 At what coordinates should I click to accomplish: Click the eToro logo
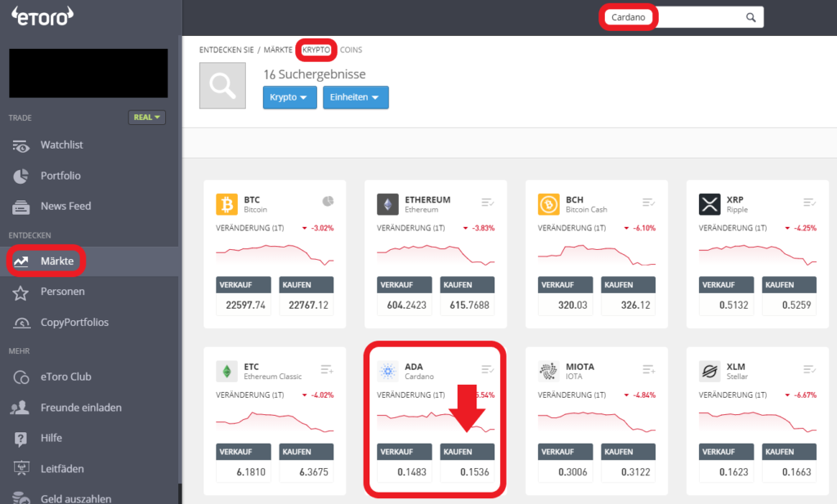coord(43,16)
